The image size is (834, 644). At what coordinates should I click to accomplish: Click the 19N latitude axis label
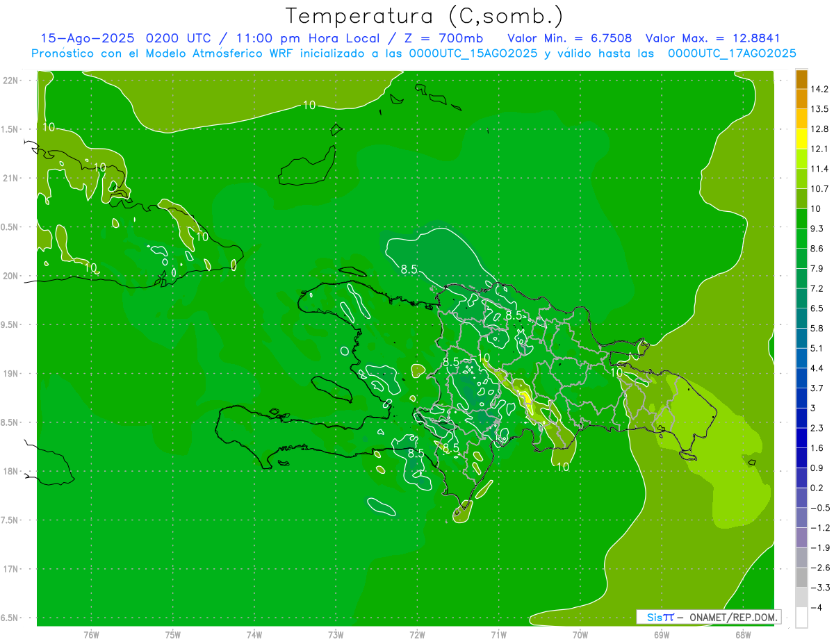pos(12,374)
